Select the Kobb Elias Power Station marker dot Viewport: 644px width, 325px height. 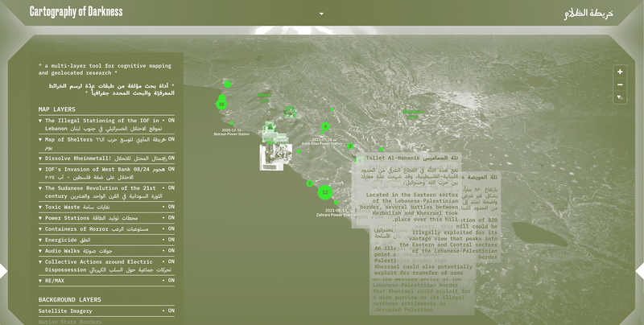pos(322,133)
